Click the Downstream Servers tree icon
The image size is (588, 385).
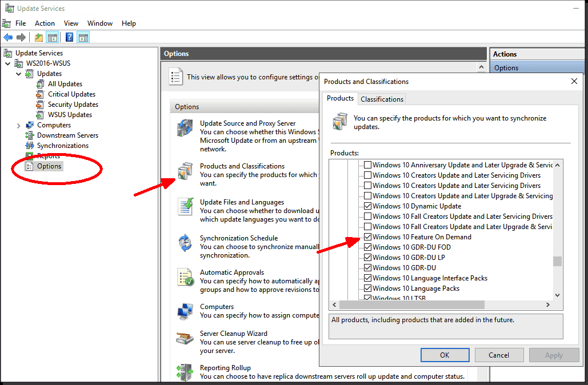point(29,135)
